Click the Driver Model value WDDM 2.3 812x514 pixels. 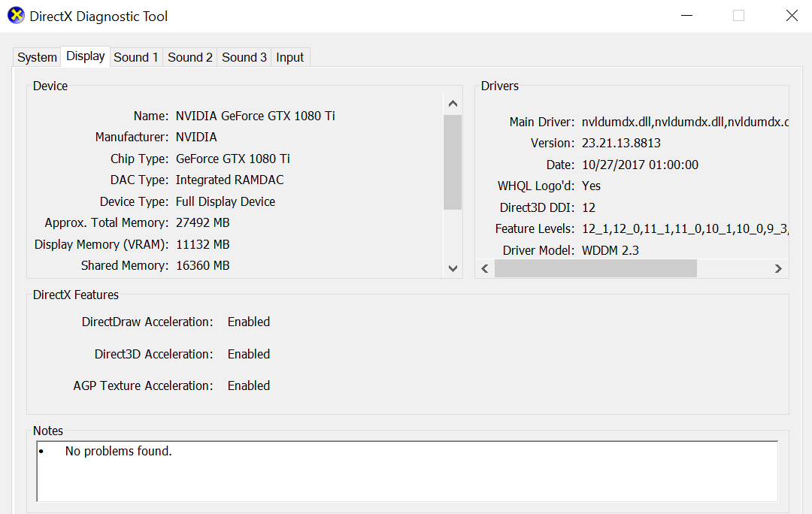click(610, 250)
